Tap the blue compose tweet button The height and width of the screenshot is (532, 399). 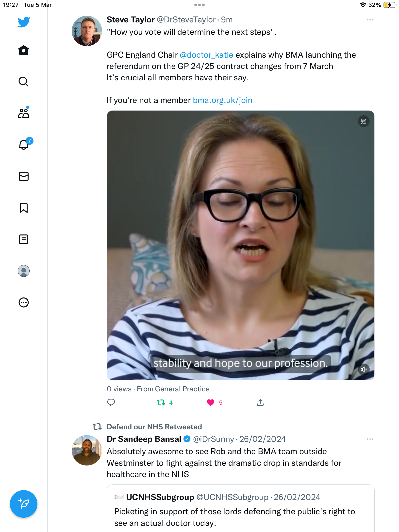24,504
